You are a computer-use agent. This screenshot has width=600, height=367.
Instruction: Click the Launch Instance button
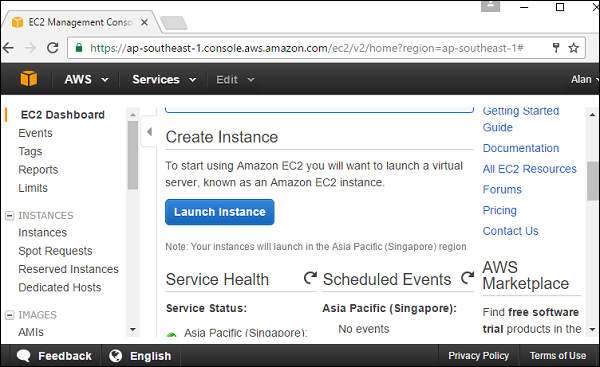(220, 212)
